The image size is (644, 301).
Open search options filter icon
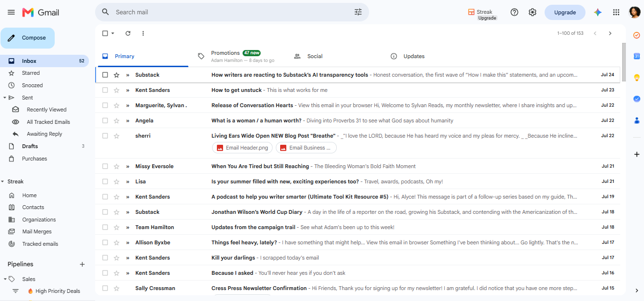pyautogui.click(x=358, y=12)
